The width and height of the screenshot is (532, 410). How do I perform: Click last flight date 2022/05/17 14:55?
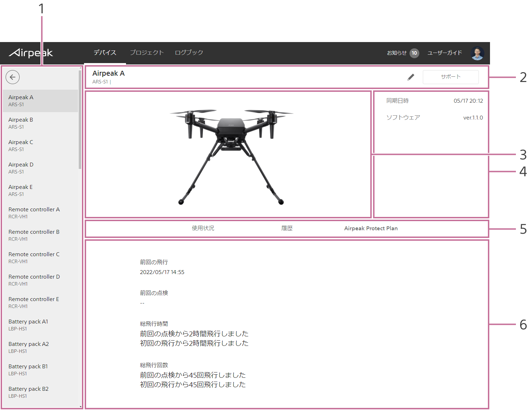(x=162, y=272)
